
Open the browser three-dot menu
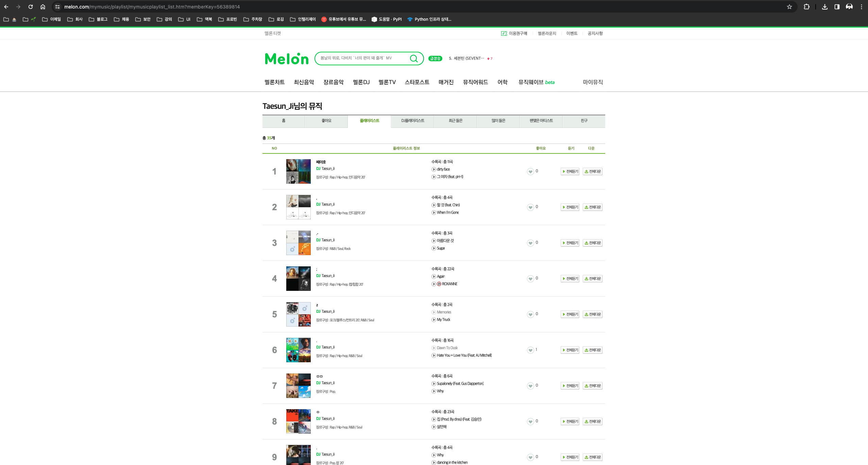click(861, 7)
